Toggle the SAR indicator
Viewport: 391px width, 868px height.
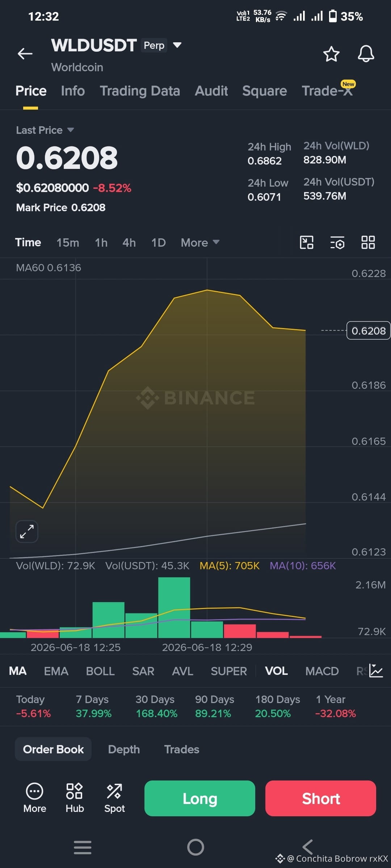coord(143,671)
